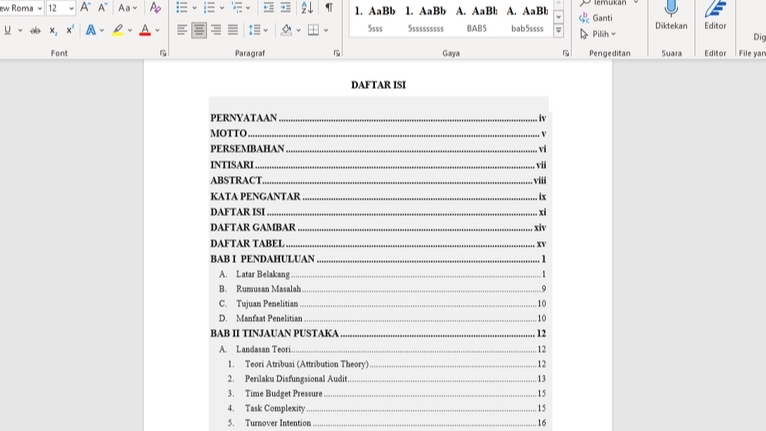The height and width of the screenshot is (431, 766).
Task: Toggle strikethrough formatting
Action: (x=35, y=30)
